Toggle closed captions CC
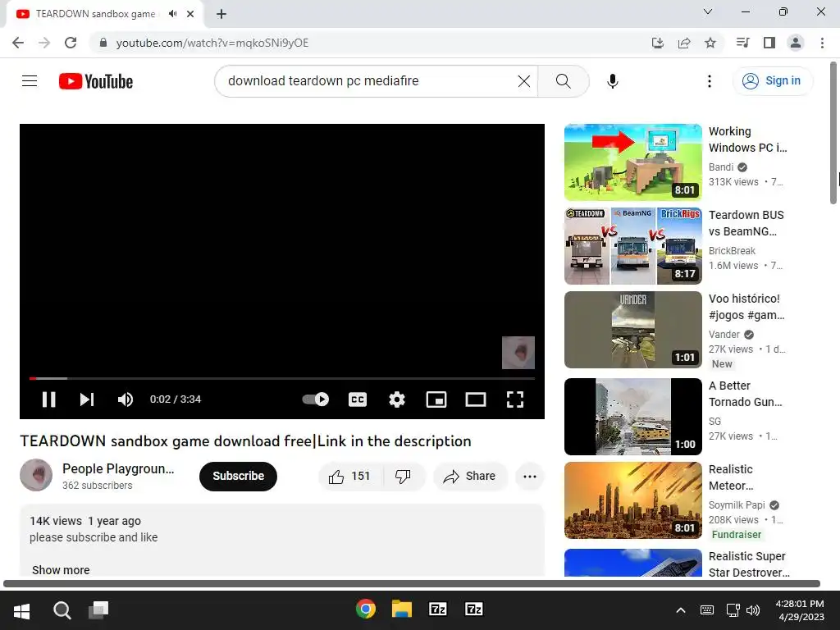840x630 pixels. [x=358, y=399]
